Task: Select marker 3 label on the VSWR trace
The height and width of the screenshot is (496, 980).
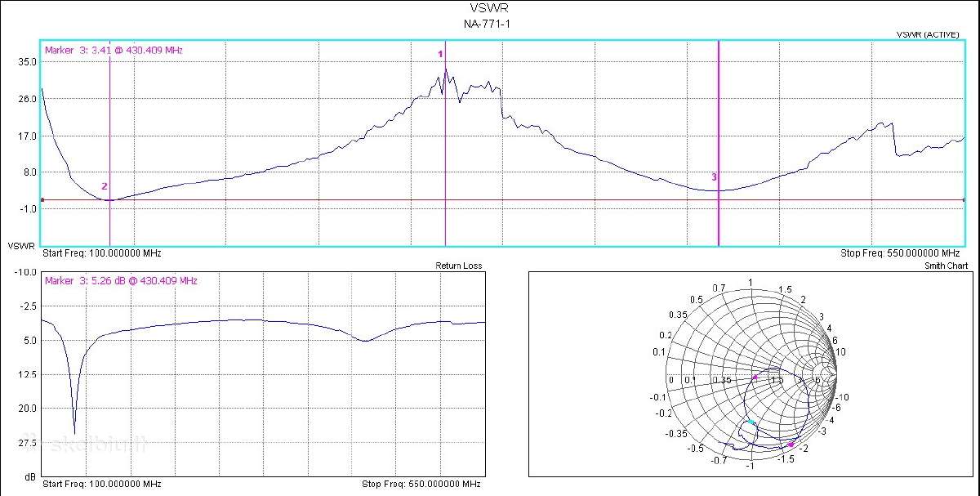Action: coord(714,177)
